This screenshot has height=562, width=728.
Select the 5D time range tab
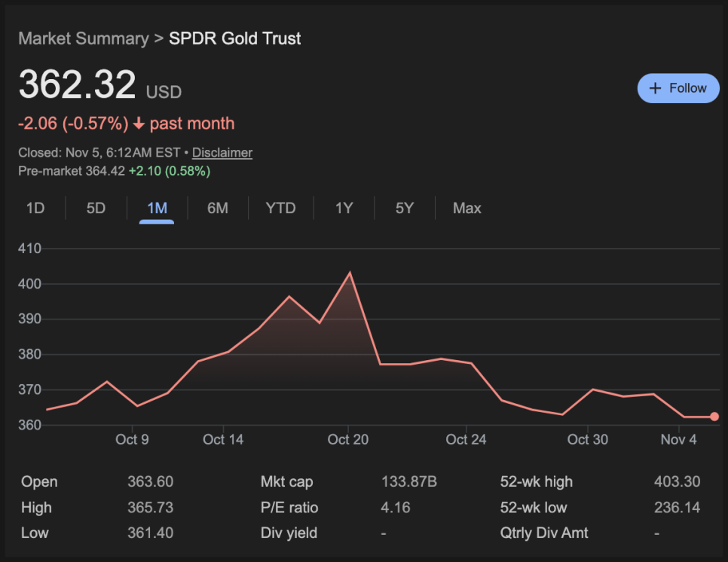tap(96, 208)
